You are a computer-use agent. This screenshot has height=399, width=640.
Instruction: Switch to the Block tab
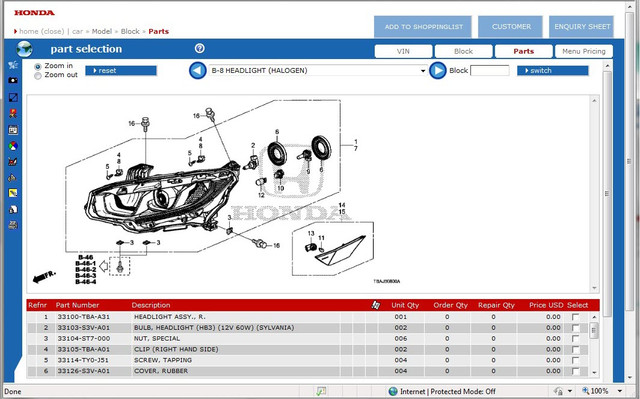463,51
